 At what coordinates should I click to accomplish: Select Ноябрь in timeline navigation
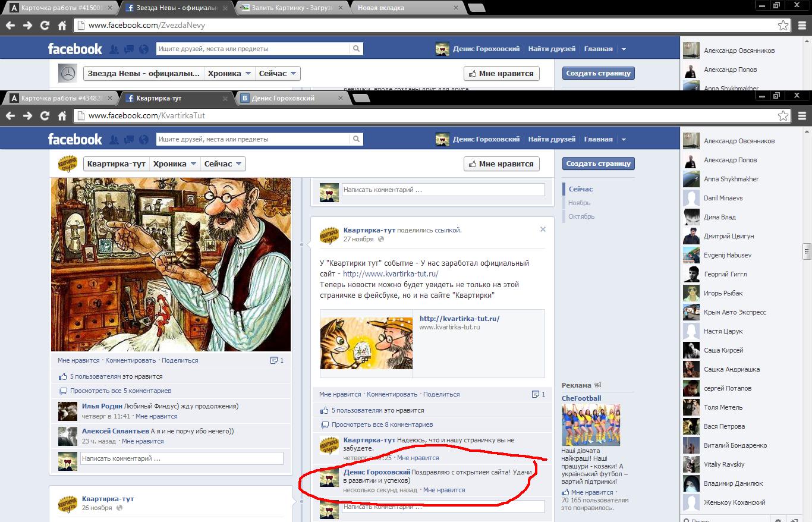[579, 203]
